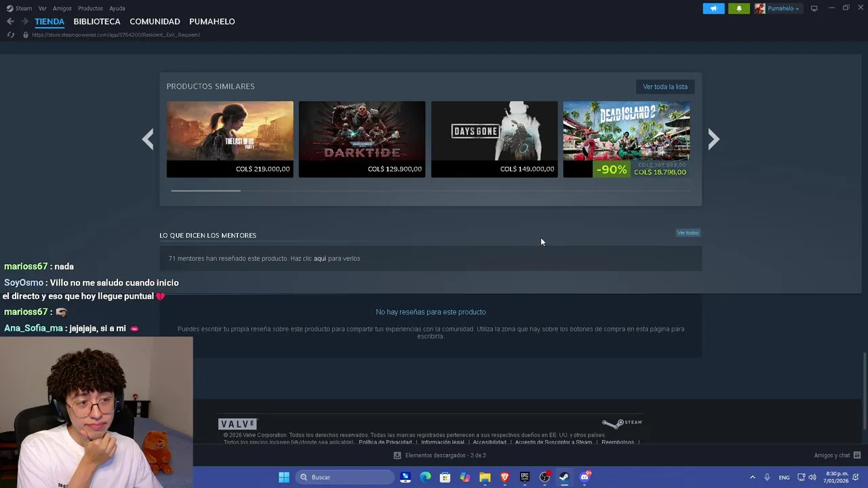Reload the store page
Image resolution: width=868 pixels, height=488 pixels.
pyautogui.click(x=10, y=35)
